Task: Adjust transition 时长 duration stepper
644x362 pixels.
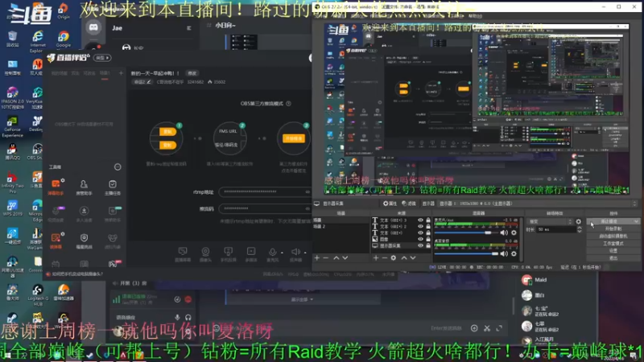Action: (579, 229)
